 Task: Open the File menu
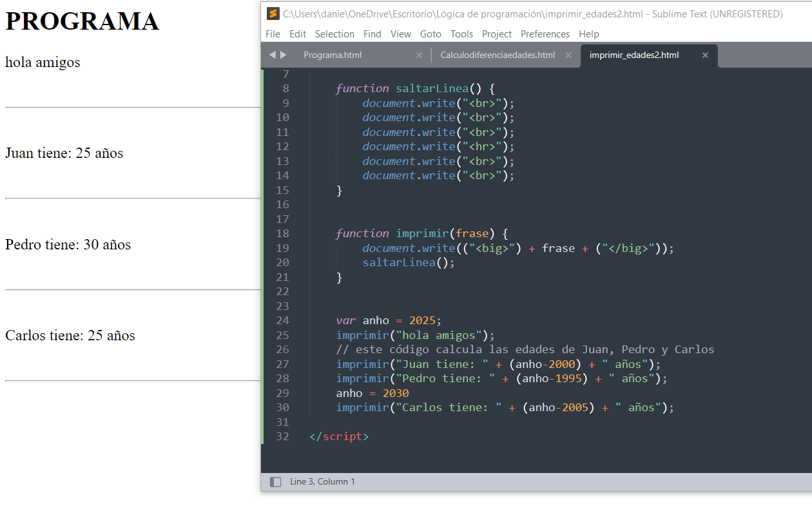click(x=273, y=34)
